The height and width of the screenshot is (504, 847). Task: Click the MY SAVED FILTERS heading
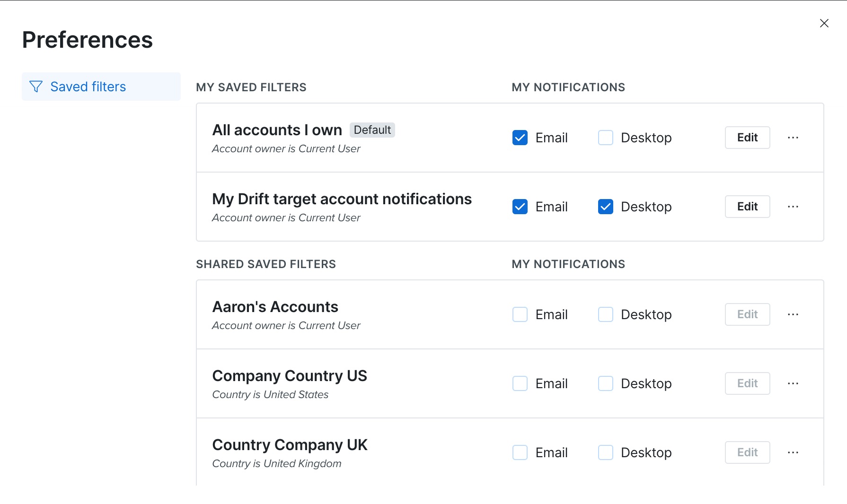(251, 87)
